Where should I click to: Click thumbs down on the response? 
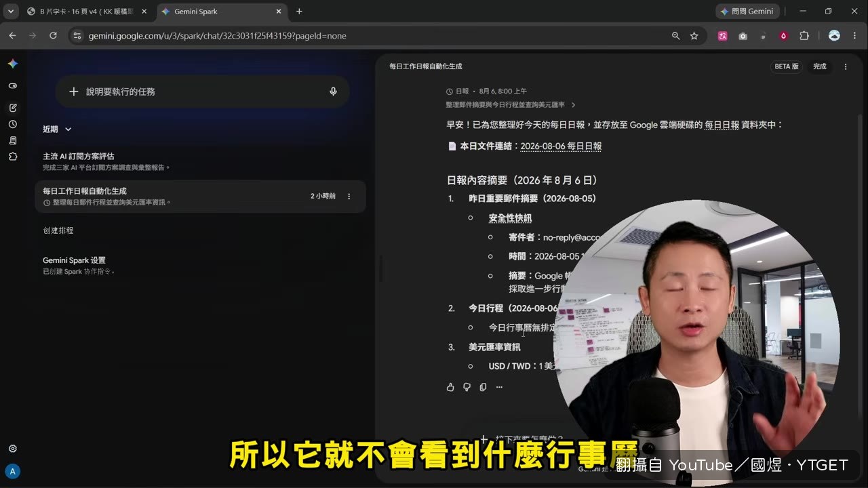[467, 387]
